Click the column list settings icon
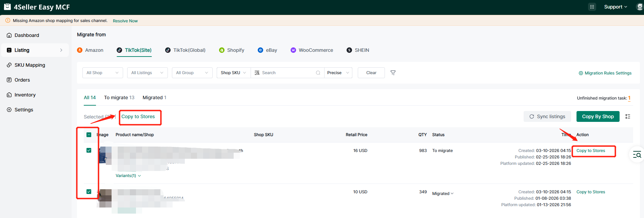644x218 pixels. (628, 116)
